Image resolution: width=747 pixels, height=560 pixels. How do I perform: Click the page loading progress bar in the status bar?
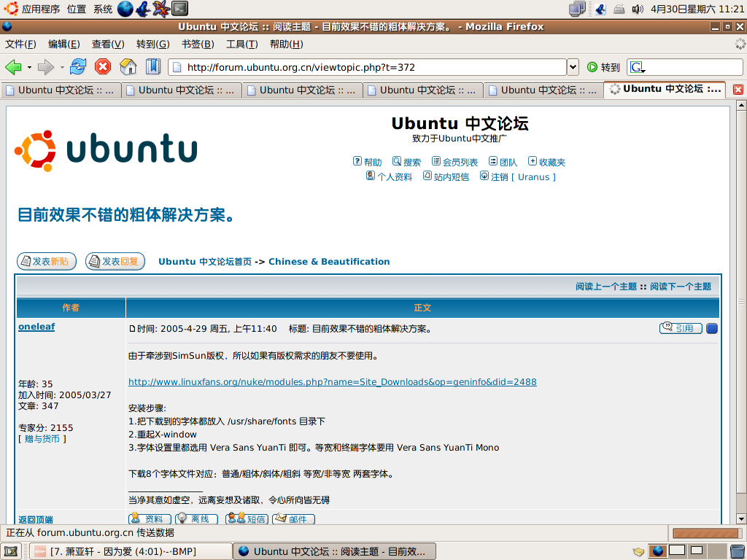[x=705, y=533]
